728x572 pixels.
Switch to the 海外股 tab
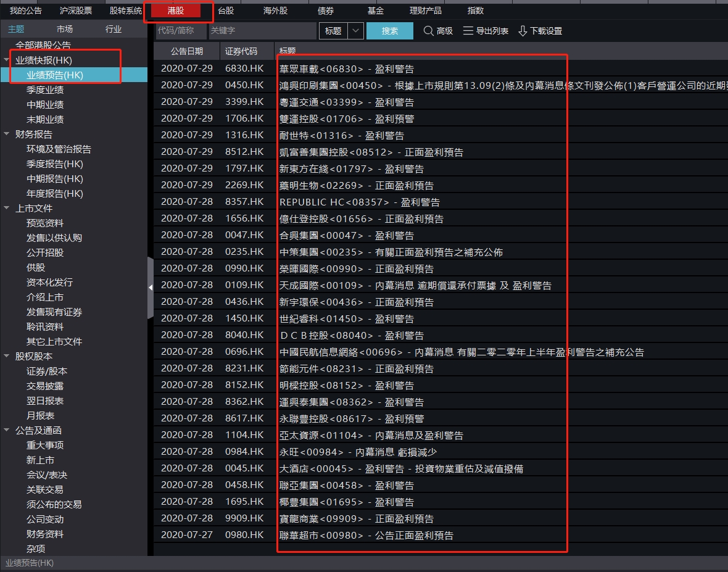pyautogui.click(x=275, y=10)
